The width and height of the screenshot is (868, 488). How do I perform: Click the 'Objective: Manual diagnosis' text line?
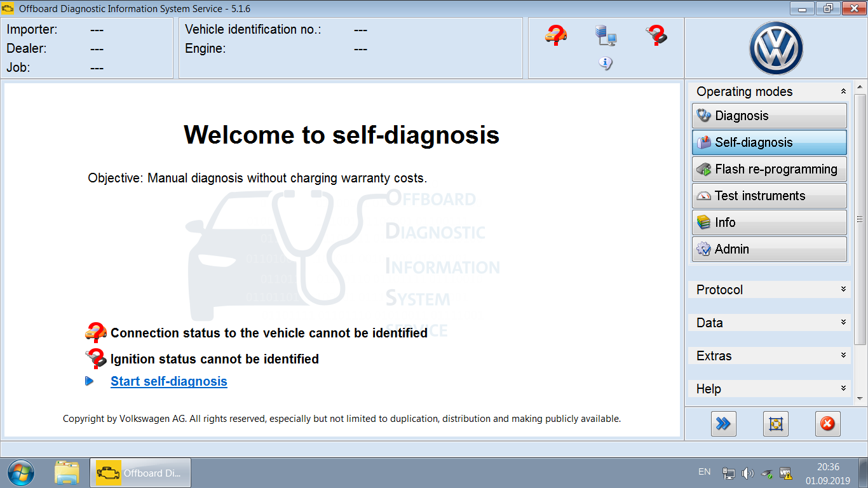tap(257, 178)
